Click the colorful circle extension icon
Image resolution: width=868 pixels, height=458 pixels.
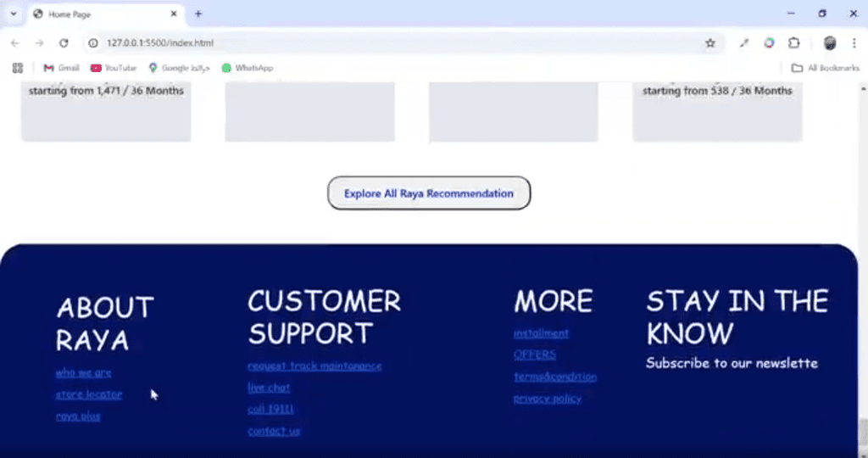769,42
